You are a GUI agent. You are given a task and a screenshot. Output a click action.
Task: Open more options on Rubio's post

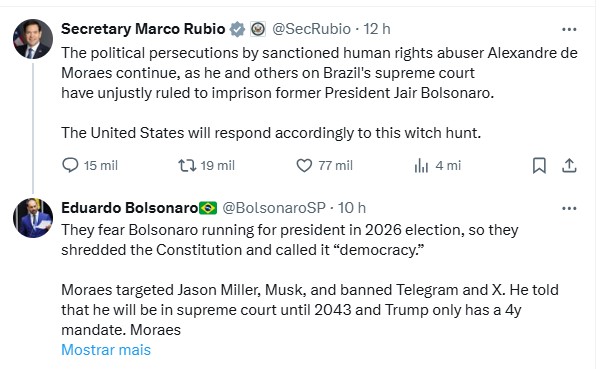click(x=569, y=29)
